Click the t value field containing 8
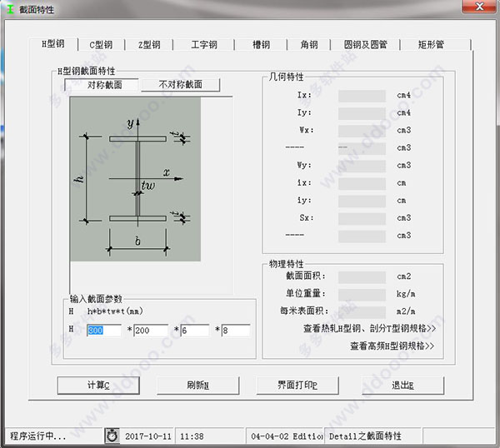This screenshot has height=448, width=500. click(x=236, y=331)
